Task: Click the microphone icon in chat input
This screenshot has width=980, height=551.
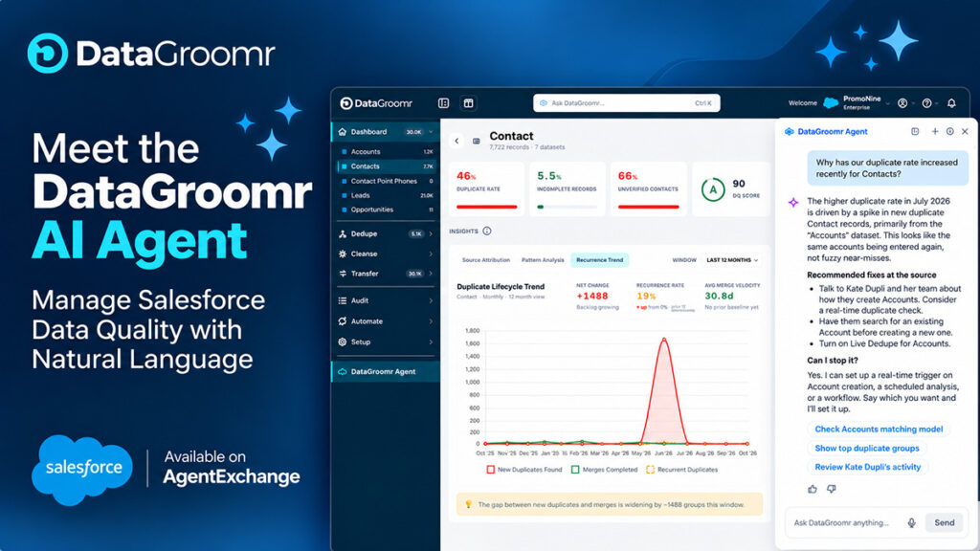Action: (x=911, y=523)
